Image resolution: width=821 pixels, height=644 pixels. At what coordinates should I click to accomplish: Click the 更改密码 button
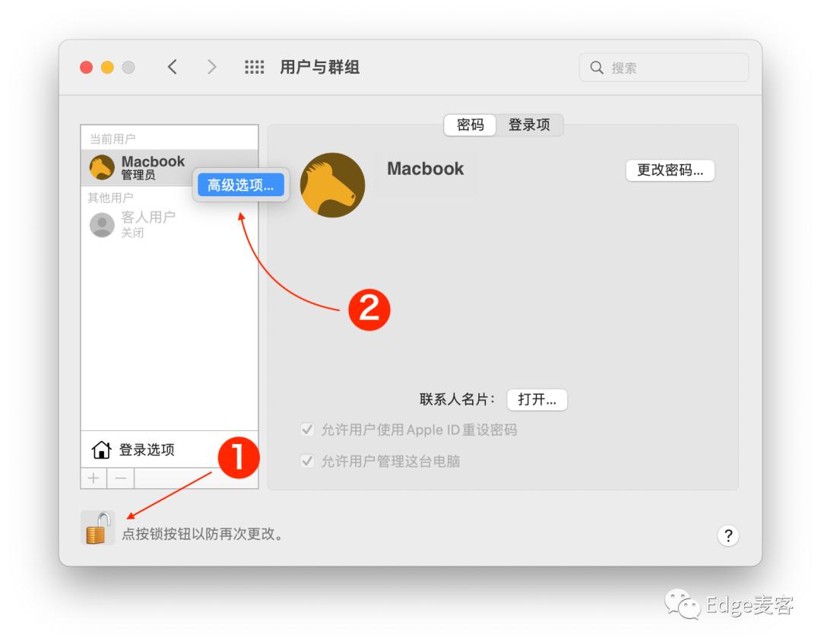[670, 170]
